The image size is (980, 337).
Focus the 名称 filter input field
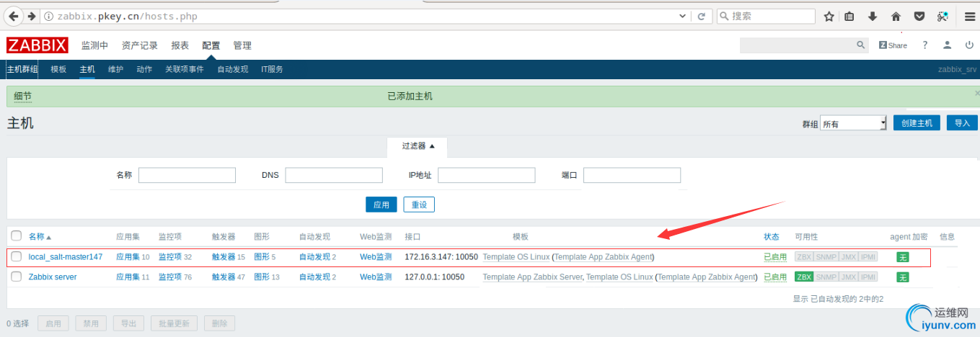click(187, 175)
